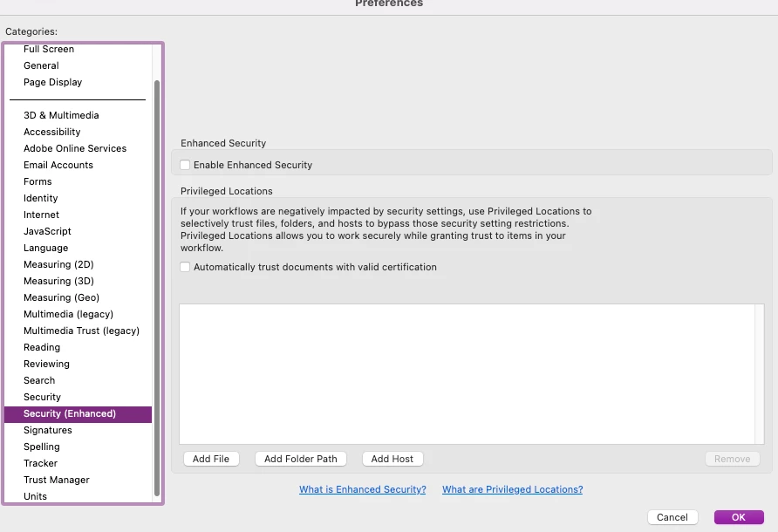The image size is (778, 532).
Task: Open the Trust Manager category
Action: pos(78,480)
